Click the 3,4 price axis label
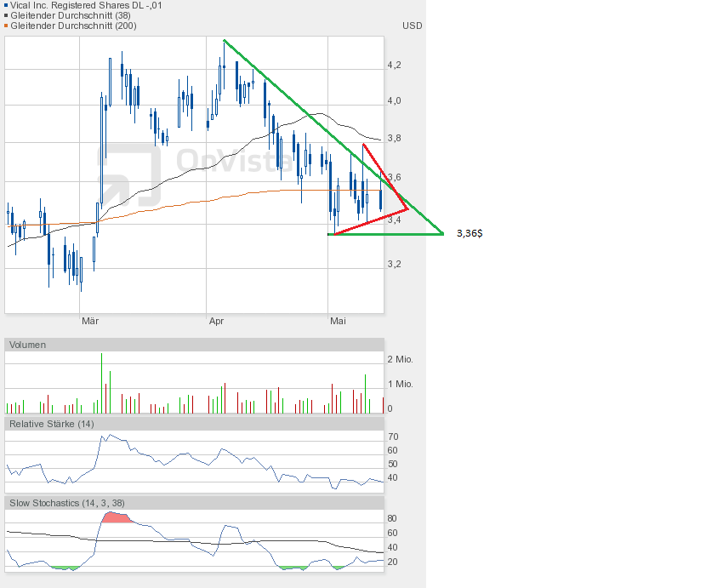 394,220
